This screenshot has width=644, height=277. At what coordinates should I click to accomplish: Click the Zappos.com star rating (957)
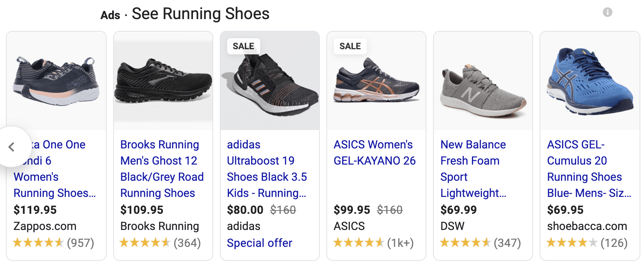54,243
